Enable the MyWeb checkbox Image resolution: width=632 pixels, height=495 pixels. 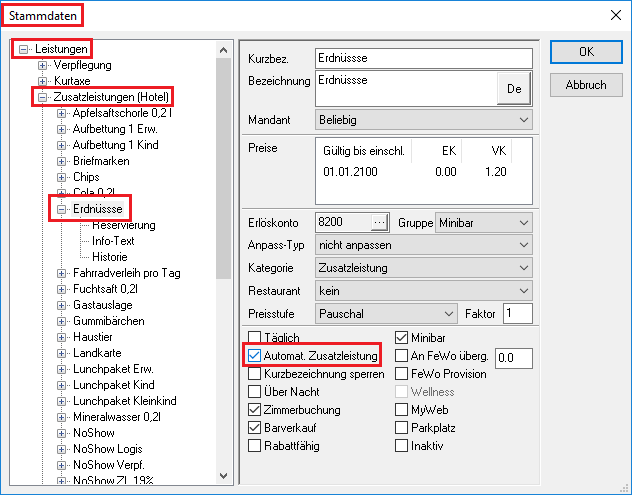[x=401, y=410]
